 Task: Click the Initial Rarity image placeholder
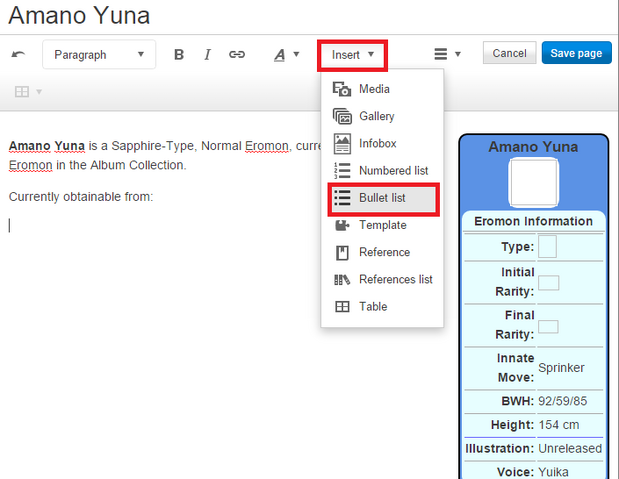coord(549,283)
